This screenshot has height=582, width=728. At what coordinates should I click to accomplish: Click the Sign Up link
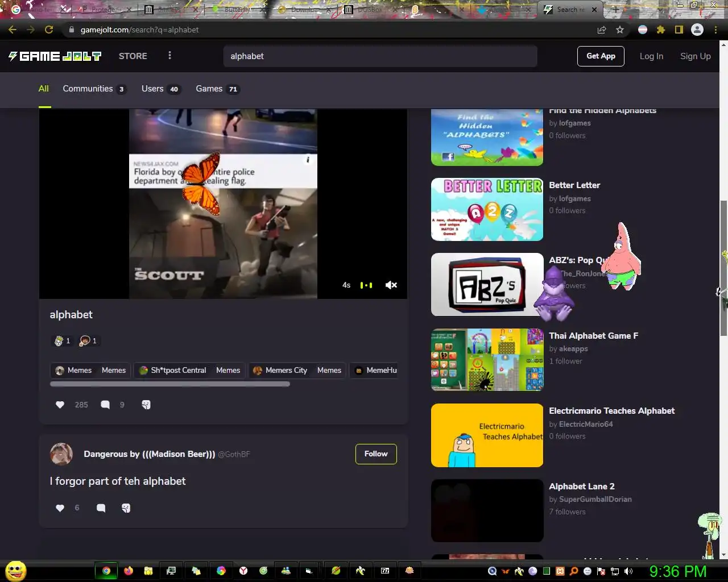696,56
